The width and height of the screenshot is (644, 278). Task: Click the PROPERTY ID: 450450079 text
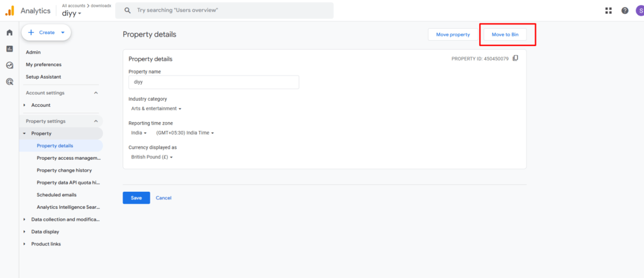tap(480, 58)
